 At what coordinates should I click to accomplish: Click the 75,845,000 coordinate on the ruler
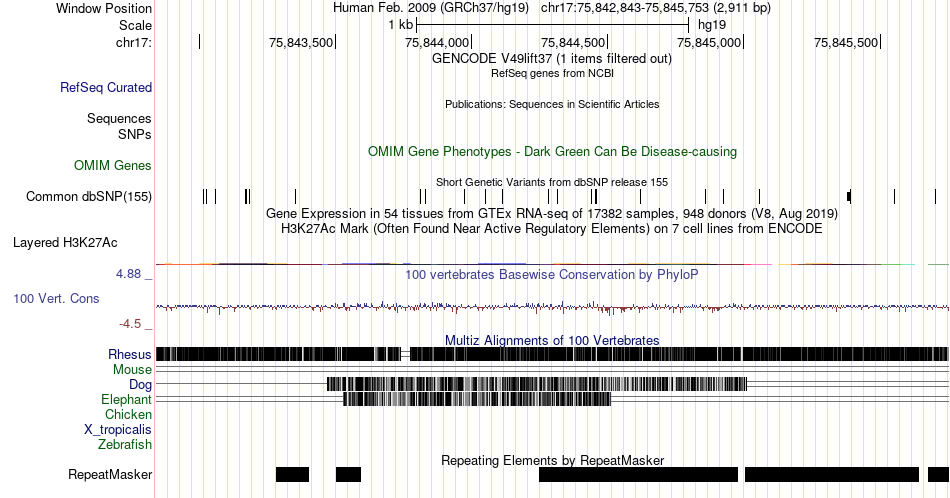tap(709, 42)
